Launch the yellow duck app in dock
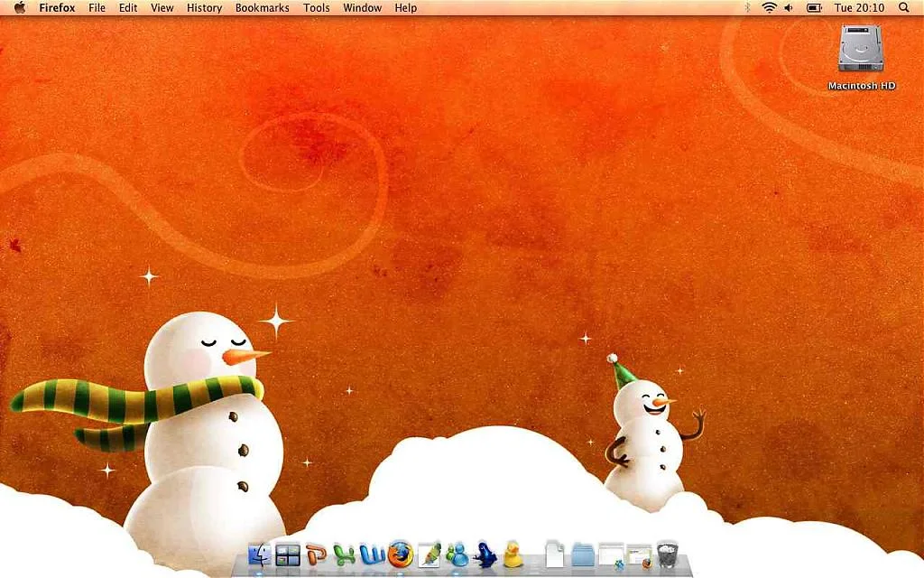 pyautogui.click(x=513, y=555)
